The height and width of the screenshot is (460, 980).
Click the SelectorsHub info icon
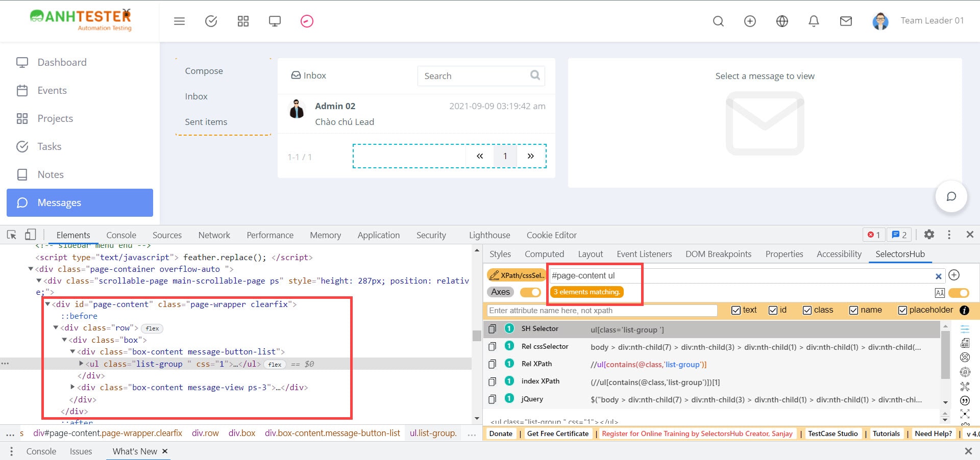(x=964, y=310)
